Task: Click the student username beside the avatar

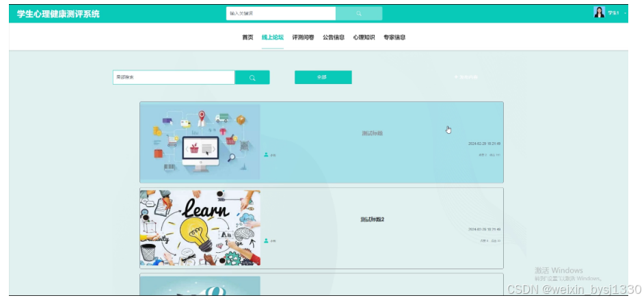Action: point(614,13)
